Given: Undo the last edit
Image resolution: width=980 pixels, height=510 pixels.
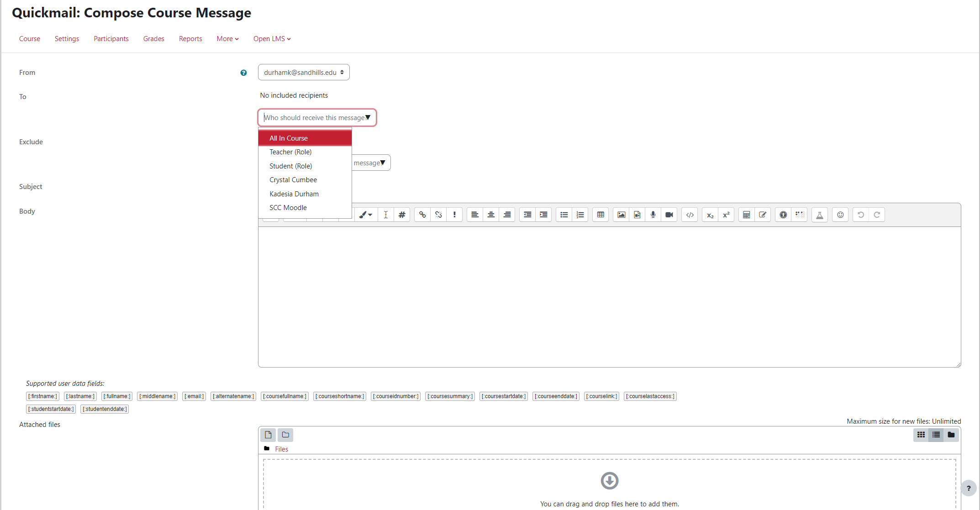Looking at the screenshot, I should tap(861, 215).
